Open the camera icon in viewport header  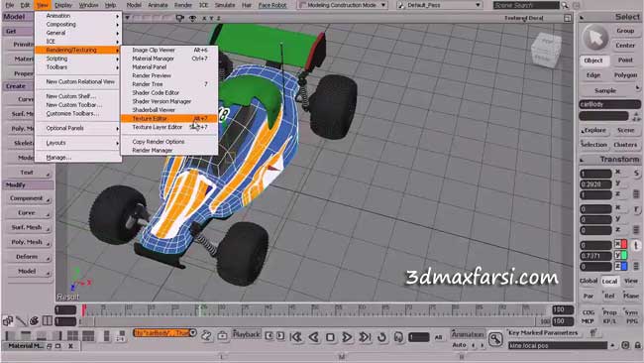[180, 18]
